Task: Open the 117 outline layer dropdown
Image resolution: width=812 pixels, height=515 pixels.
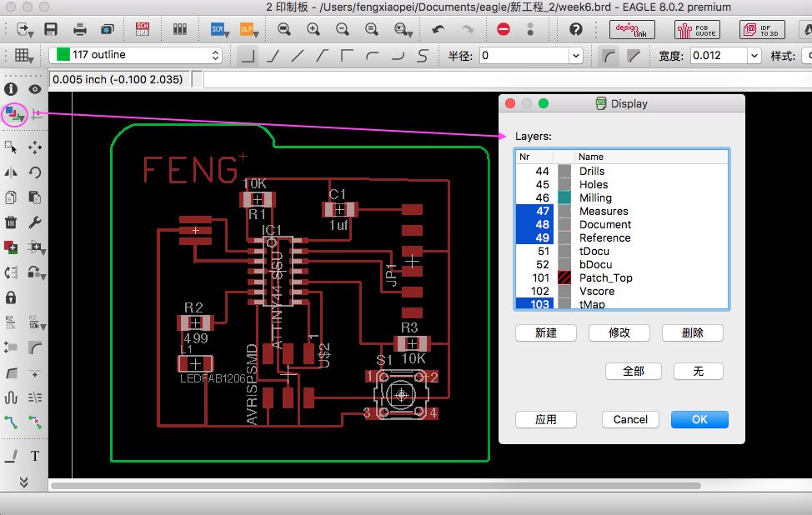Action: [136, 55]
